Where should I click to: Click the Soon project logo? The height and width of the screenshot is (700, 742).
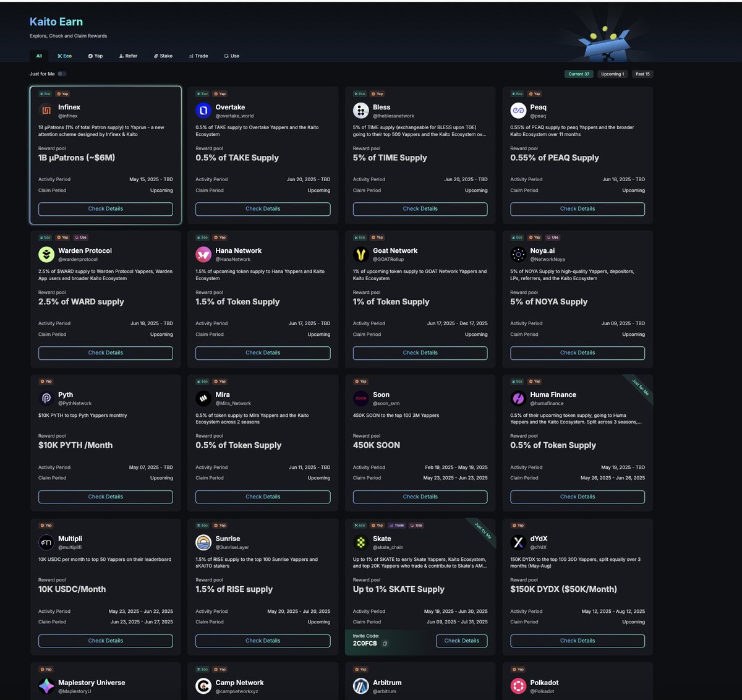[361, 398]
